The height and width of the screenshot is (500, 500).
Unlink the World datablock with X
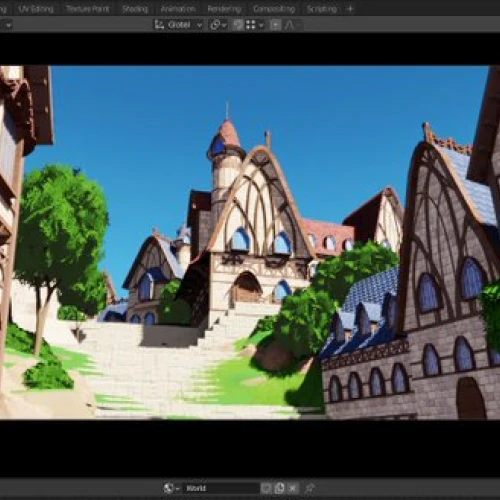pos(293,488)
